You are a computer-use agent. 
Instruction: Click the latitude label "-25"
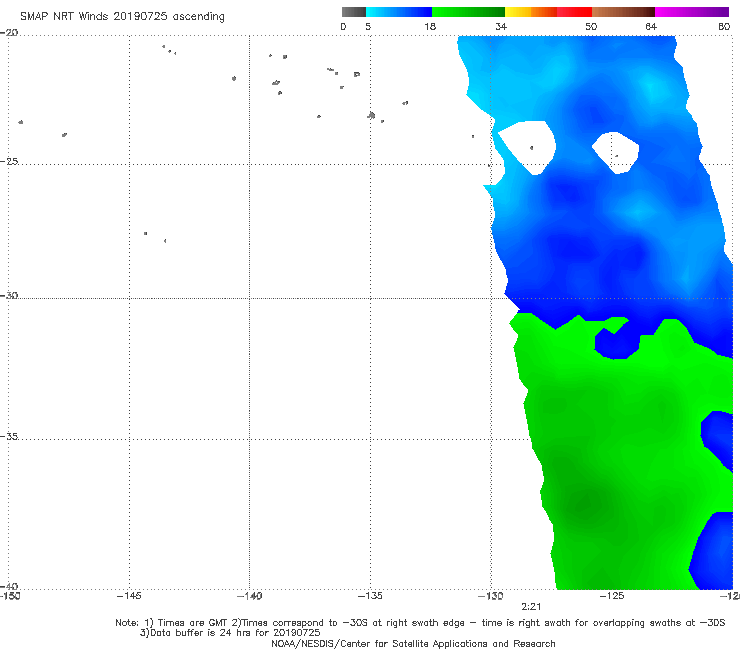pyautogui.click(x=9, y=161)
